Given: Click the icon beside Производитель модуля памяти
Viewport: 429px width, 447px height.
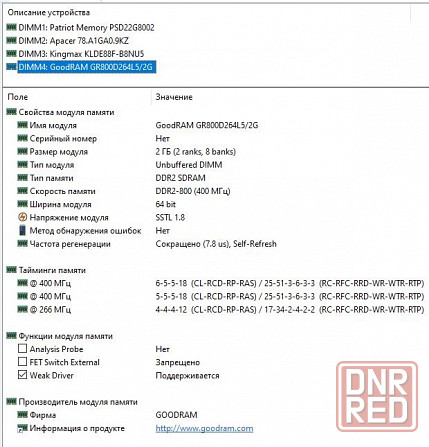Looking at the screenshot, I should click(11, 402).
